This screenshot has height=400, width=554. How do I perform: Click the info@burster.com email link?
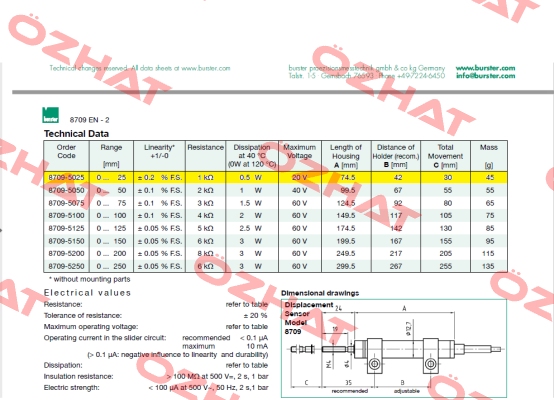[485, 76]
